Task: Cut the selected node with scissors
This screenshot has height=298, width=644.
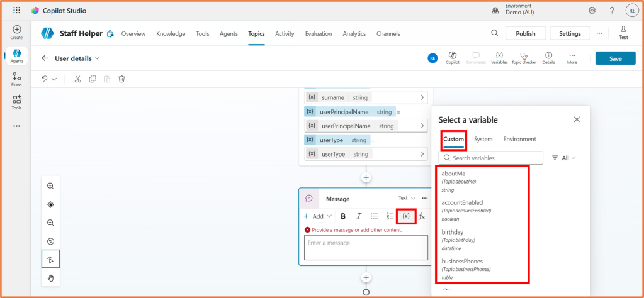Action: [77, 79]
